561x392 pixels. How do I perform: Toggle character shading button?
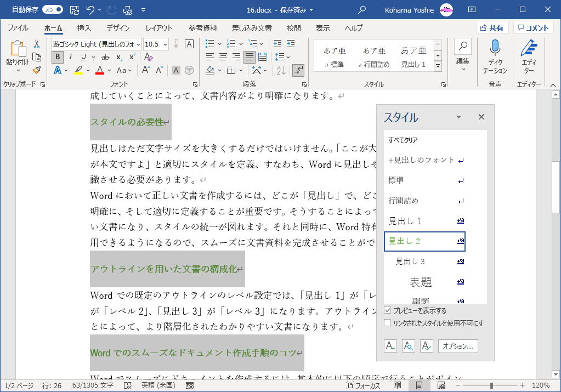click(175, 70)
